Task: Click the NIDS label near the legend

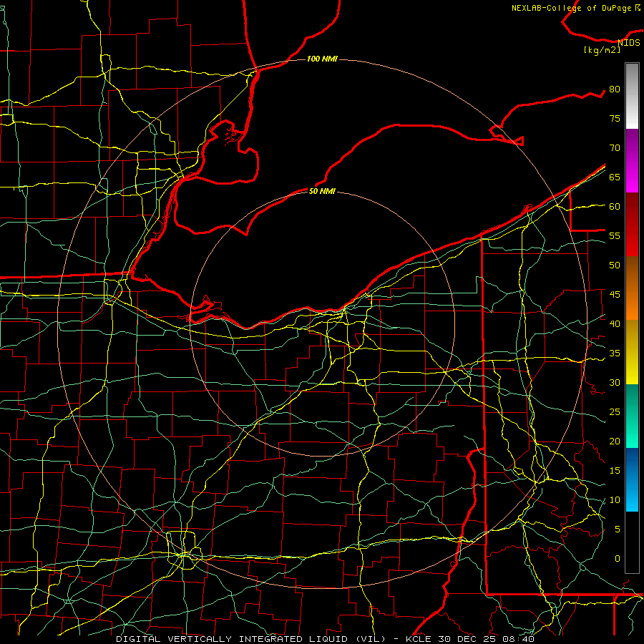Action: click(629, 43)
